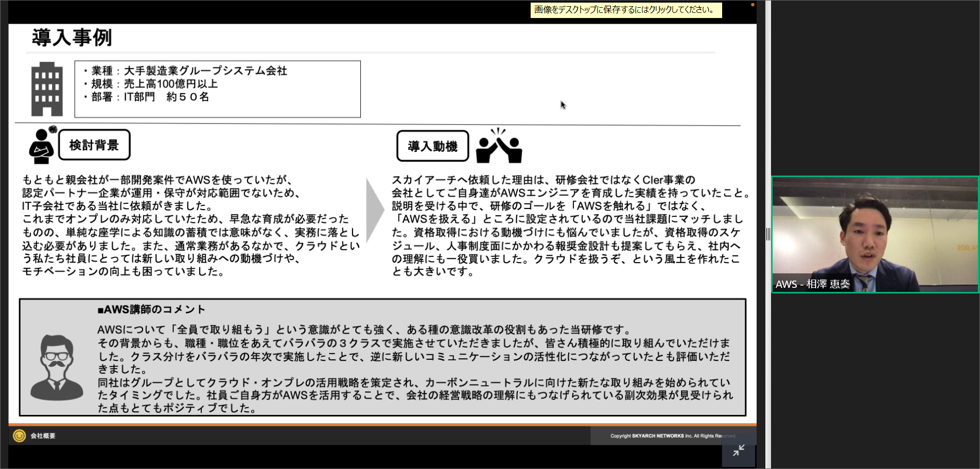Click the divider handle beside the video panel
Screen dimensions: 980x469
[x=768, y=235]
